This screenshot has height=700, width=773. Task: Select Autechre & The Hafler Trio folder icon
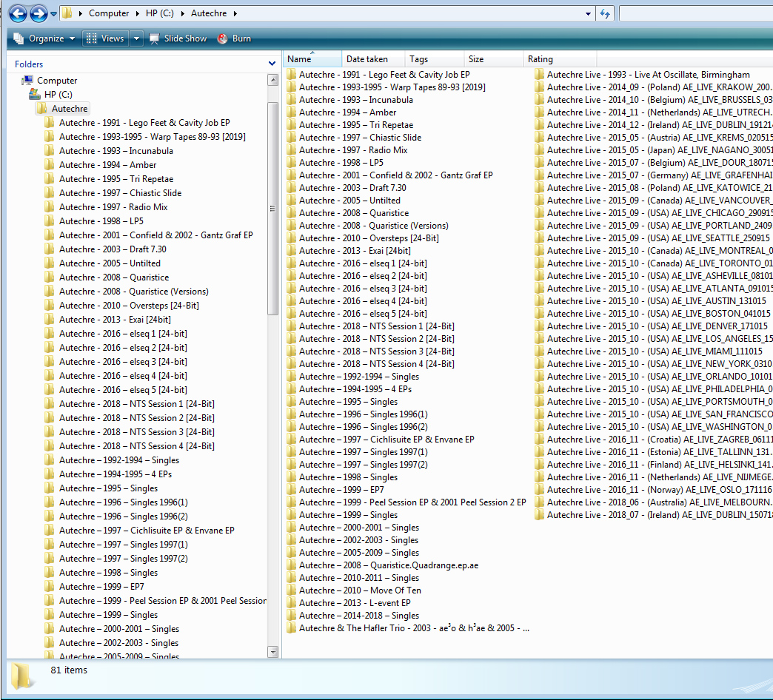click(291, 627)
